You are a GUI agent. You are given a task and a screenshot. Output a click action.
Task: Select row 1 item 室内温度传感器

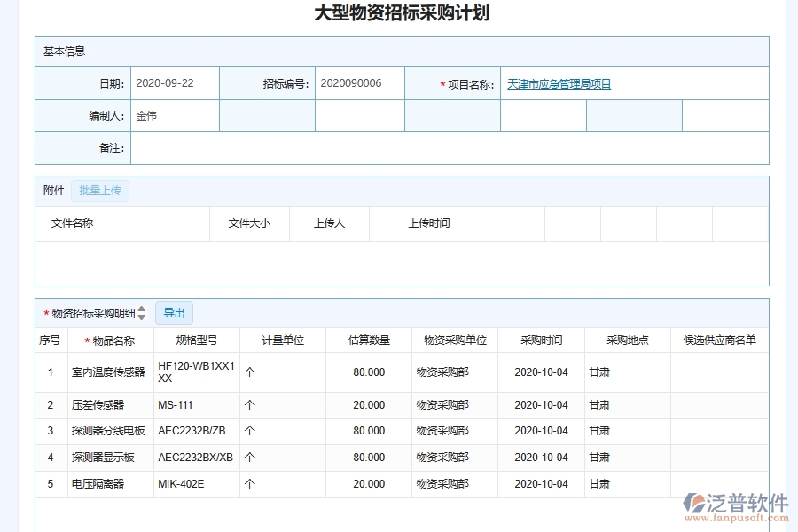tap(110, 372)
